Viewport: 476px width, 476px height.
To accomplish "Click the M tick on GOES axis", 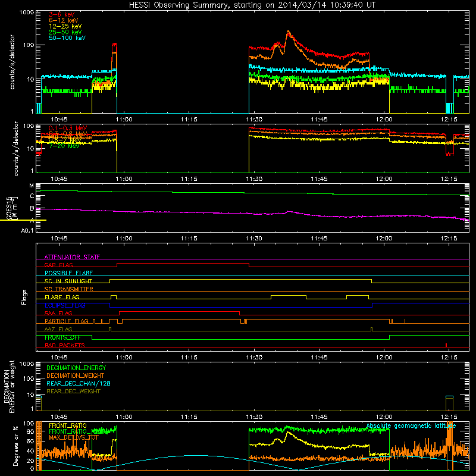I will coord(32,186).
